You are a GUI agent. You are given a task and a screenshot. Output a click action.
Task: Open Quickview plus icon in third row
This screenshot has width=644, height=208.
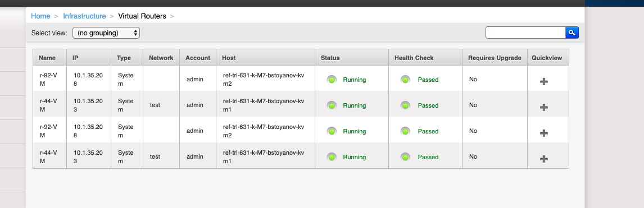click(x=544, y=133)
